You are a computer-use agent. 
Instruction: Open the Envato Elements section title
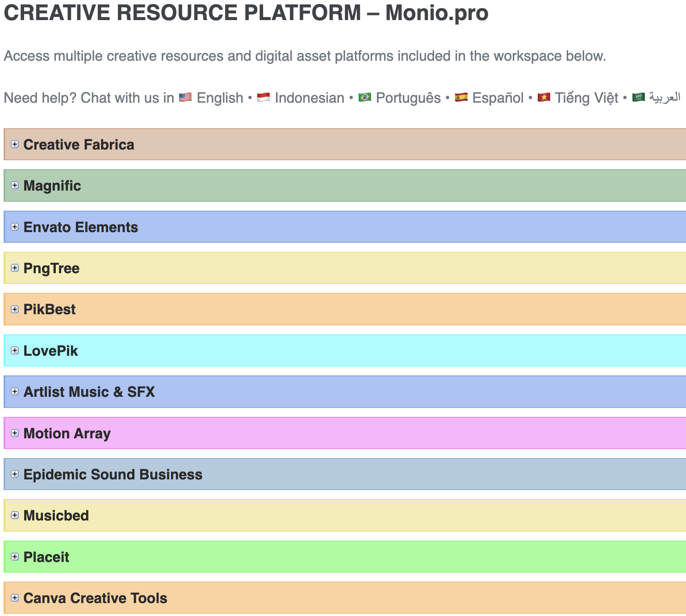point(81,227)
